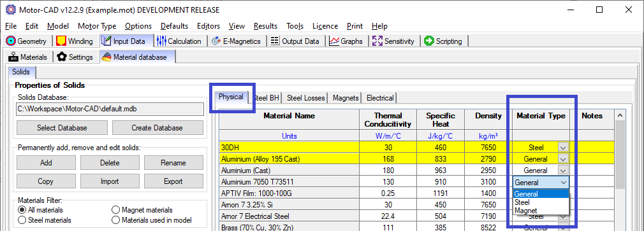Open the Help menu
Image resolution: width=644 pixels, height=231 pixels.
click(x=379, y=26)
